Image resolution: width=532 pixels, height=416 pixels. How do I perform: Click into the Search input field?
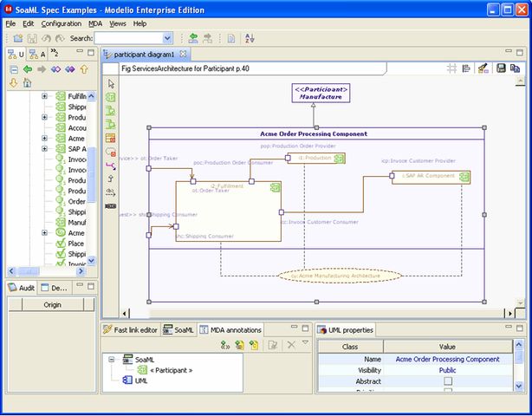coord(129,38)
